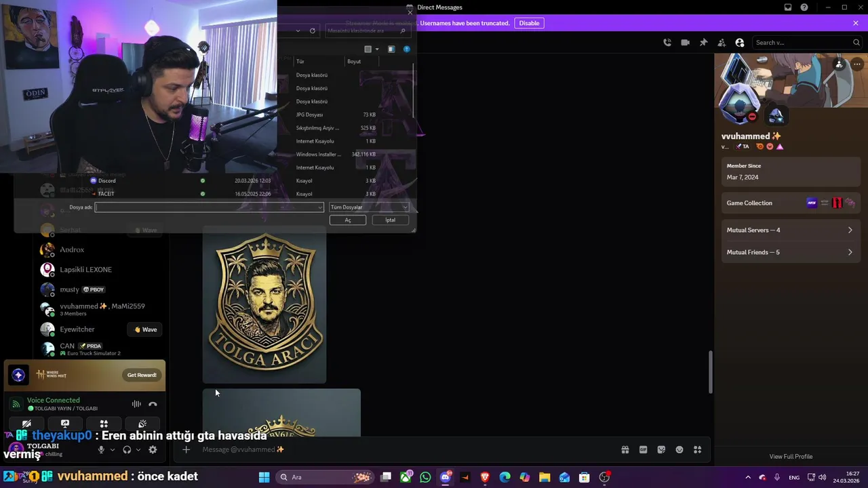
Task: Add friends to this DM
Action: pyautogui.click(x=722, y=42)
